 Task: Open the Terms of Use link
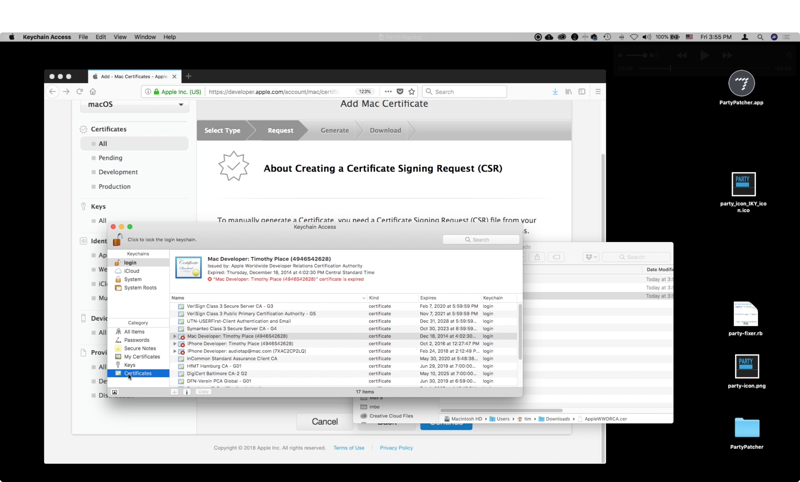[349, 448]
